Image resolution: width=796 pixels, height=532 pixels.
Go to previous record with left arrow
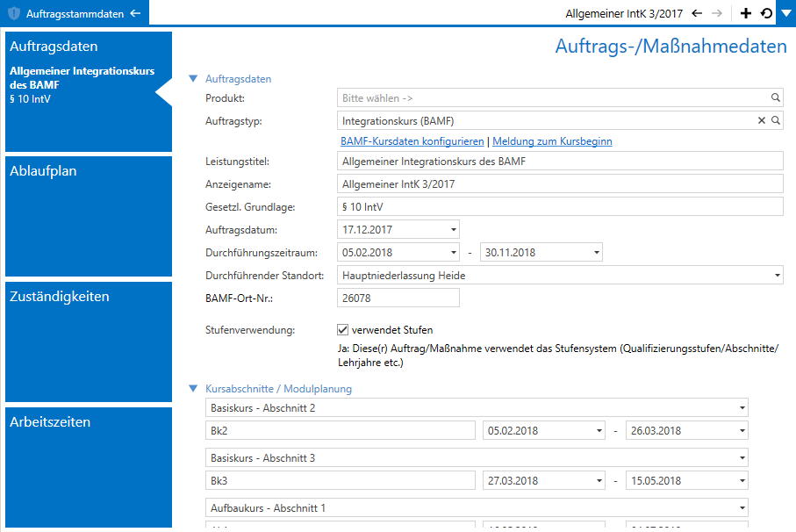(697, 13)
